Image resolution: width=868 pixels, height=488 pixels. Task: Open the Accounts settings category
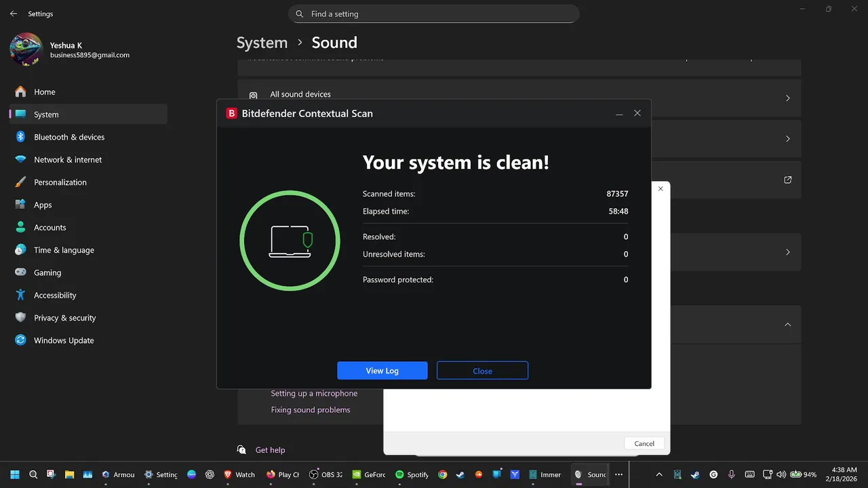(88, 227)
